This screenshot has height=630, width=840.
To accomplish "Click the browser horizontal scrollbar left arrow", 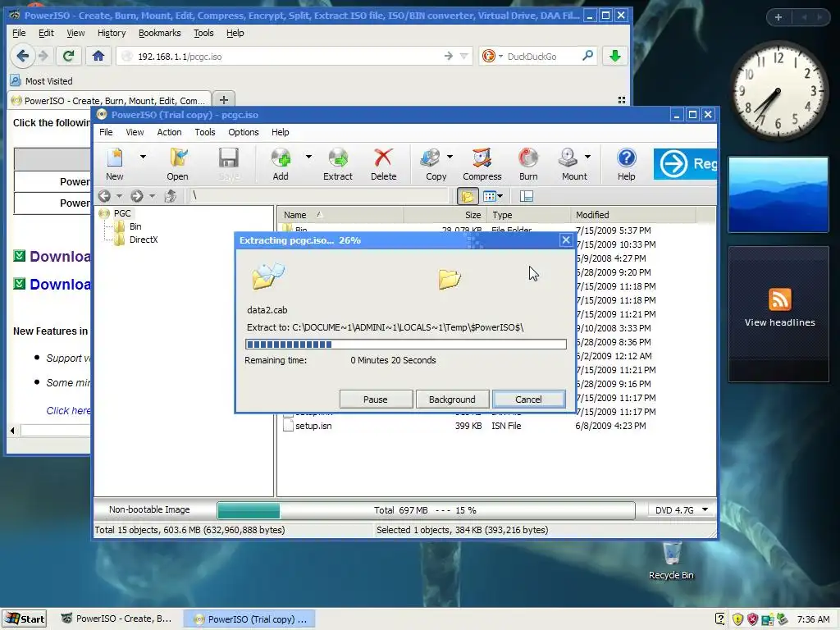I will point(12,430).
